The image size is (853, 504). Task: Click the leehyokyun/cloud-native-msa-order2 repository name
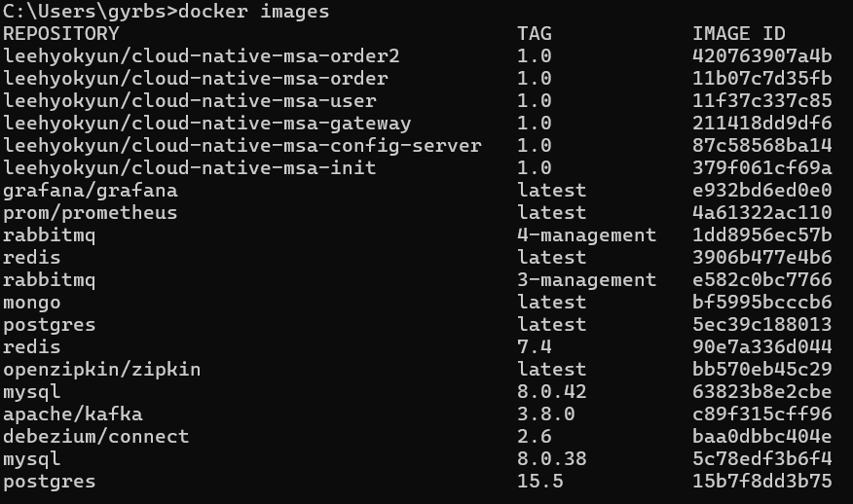tap(202, 56)
